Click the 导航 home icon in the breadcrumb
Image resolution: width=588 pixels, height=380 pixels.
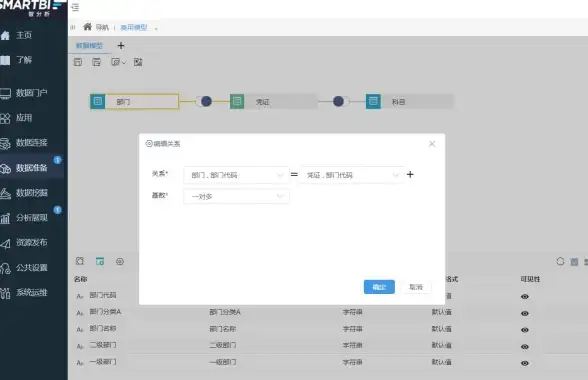[87, 27]
